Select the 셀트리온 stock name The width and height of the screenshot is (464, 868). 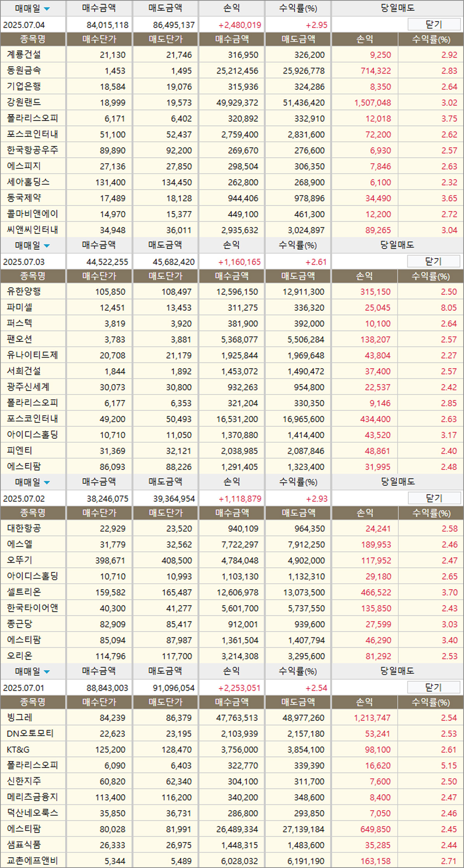24,592
